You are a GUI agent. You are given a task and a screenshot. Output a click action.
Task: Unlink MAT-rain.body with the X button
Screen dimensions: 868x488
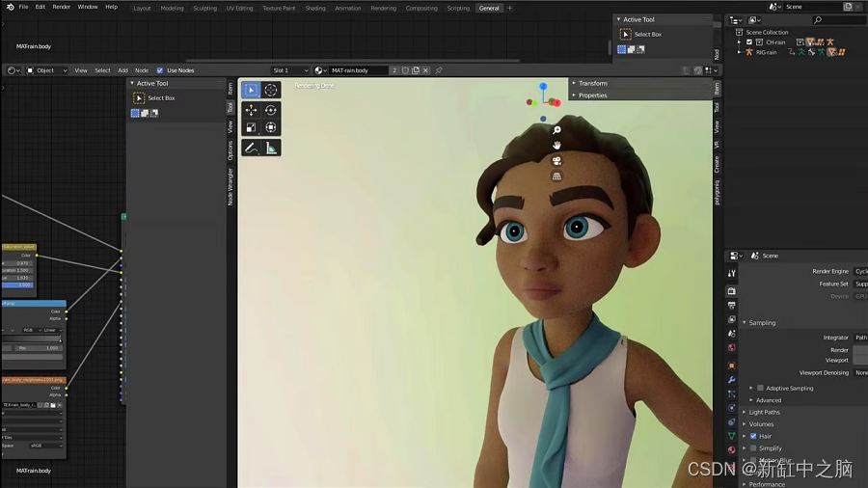point(425,70)
